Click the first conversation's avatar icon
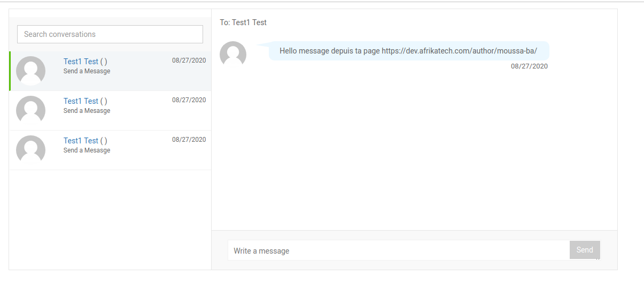 30,71
